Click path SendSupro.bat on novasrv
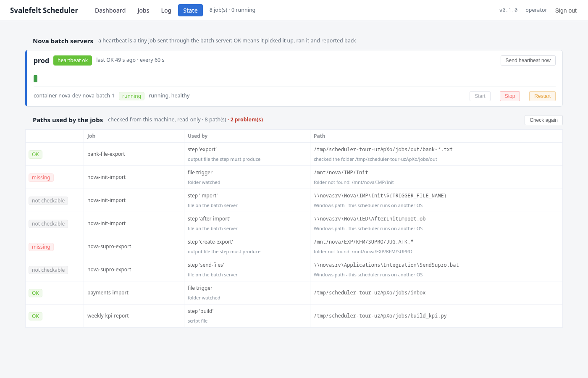This screenshot has height=378, width=588. pos(386,265)
